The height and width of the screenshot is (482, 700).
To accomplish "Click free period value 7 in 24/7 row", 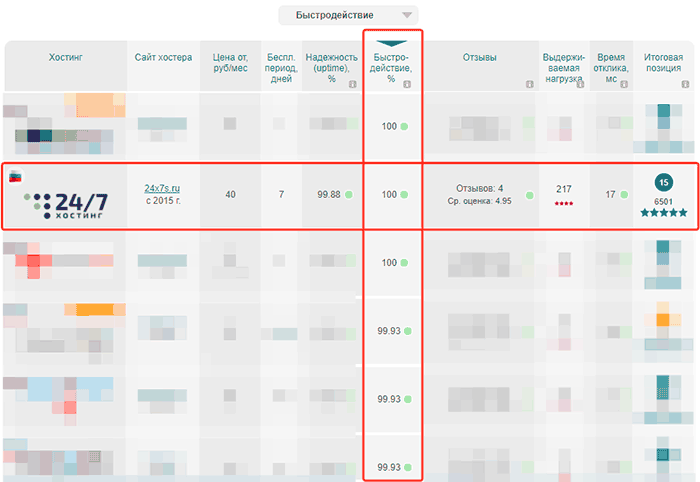I will 281,195.
